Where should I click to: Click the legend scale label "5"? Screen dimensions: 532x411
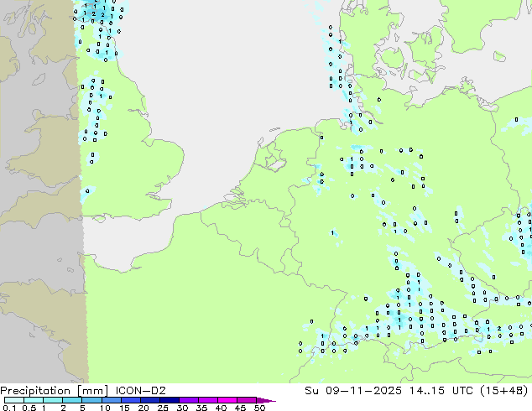82,408
